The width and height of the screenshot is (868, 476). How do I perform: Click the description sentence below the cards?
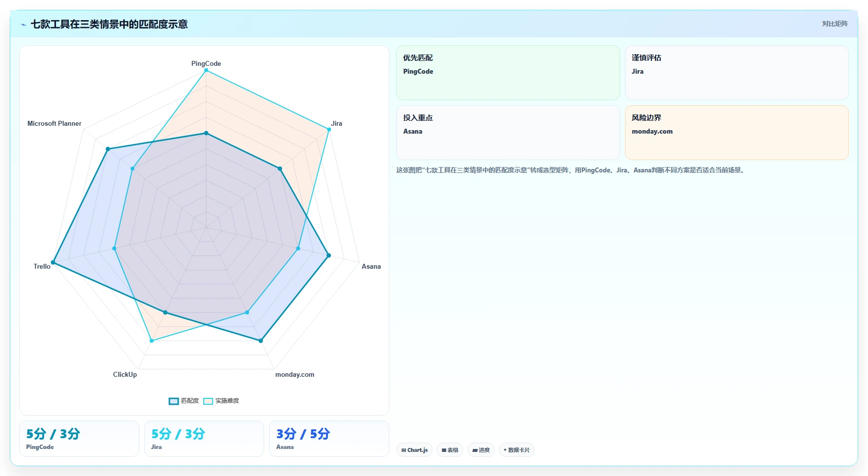pyautogui.click(x=571, y=170)
